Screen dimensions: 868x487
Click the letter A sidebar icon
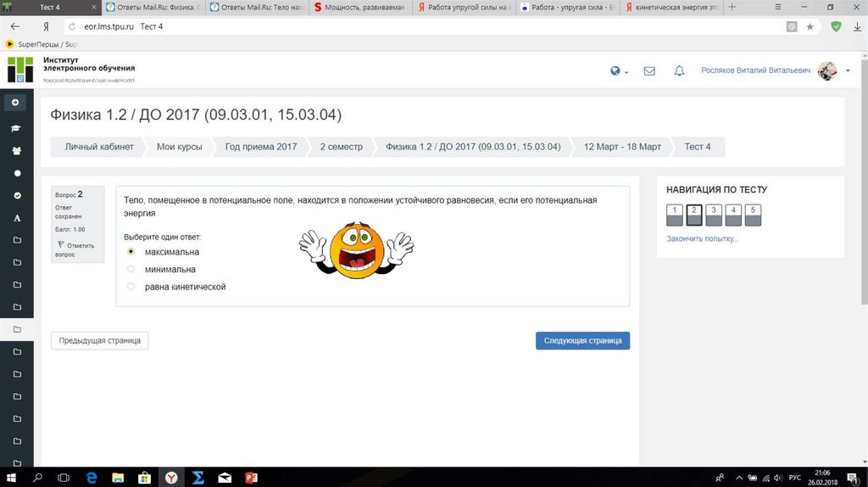click(x=15, y=218)
